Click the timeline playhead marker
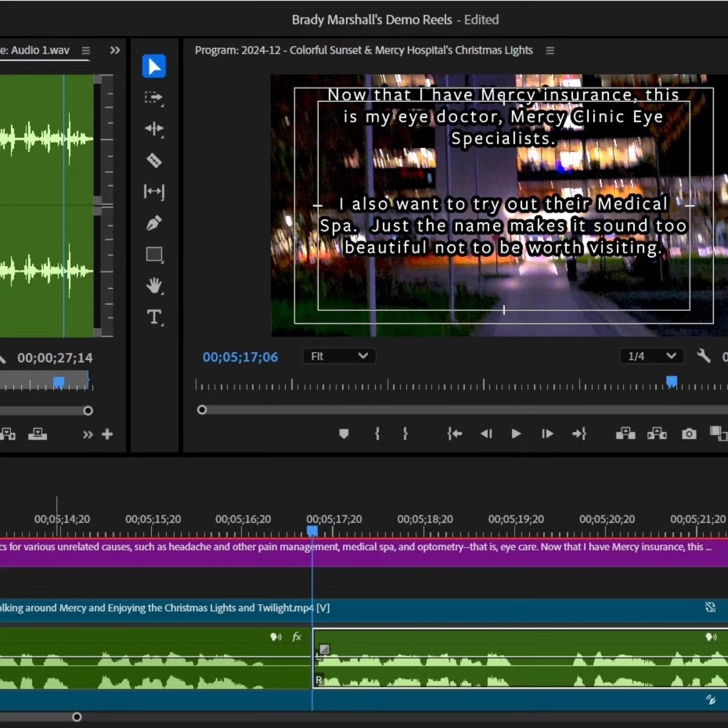This screenshot has height=728, width=728. tap(312, 531)
